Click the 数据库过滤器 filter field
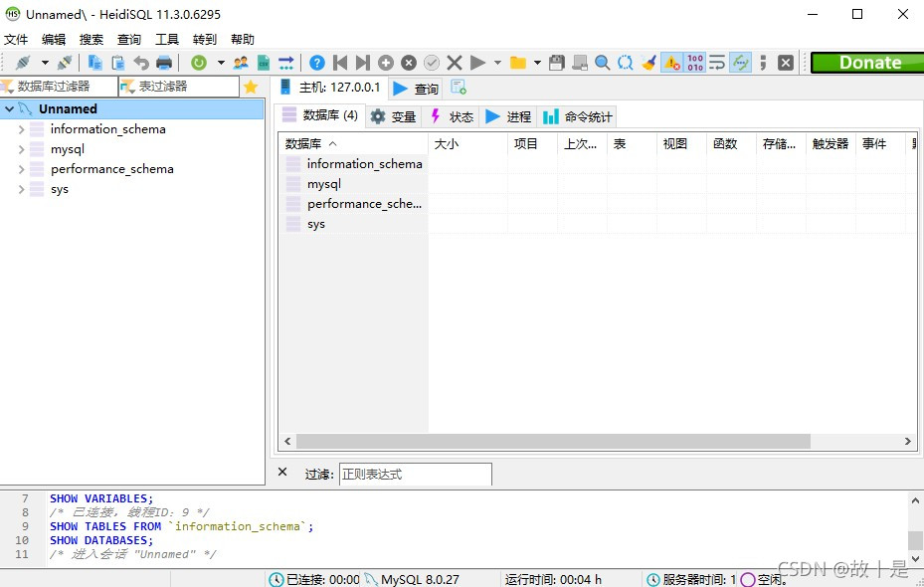The height and width of the screenshot is (587, 924). tap(59, 87)
